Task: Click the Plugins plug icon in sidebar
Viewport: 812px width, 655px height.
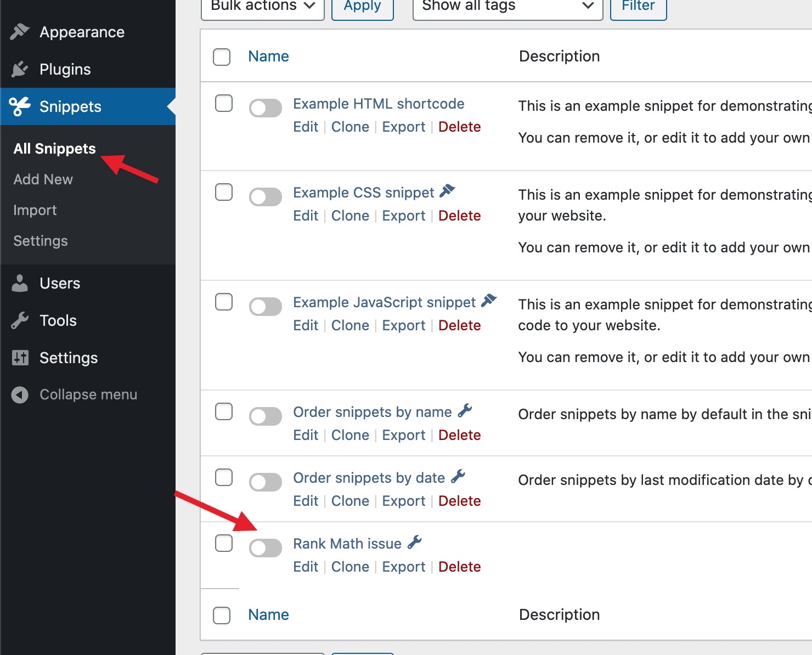Action: (20, 69)
